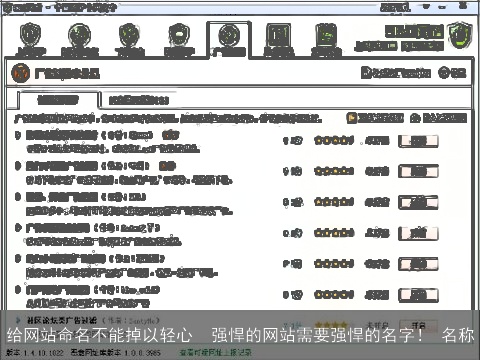
Task: Open the title bar dropdown arrow menu
Action: click(x=426, y=6)
